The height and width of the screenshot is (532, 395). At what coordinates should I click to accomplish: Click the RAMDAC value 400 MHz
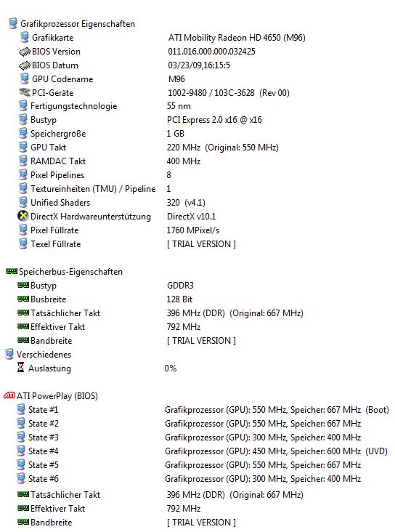coord(184,161)
